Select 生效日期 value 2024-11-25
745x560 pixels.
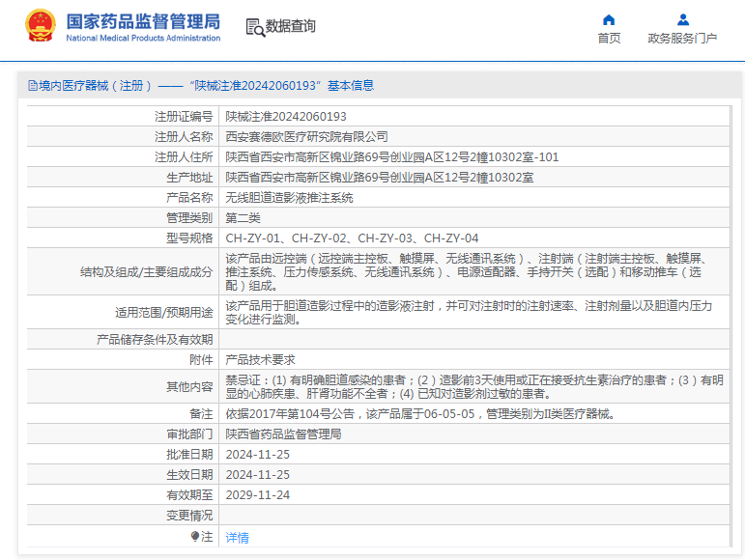[258, 475]
